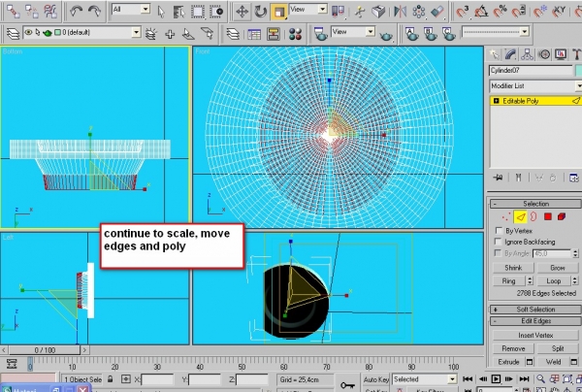Image resolution: width=582 pixels, height=392 pixels.
Task: Select Border sub-object level
Action: click(x=533, y=216)
